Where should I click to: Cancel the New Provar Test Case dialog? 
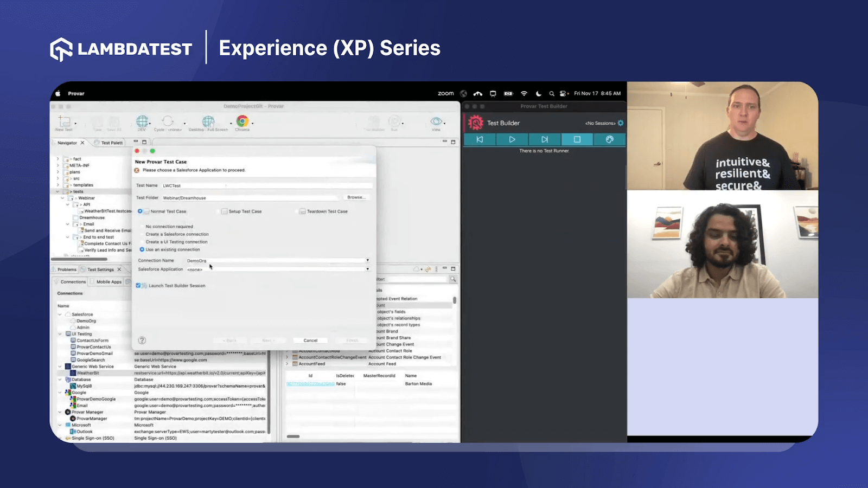[x=310, y=340]
